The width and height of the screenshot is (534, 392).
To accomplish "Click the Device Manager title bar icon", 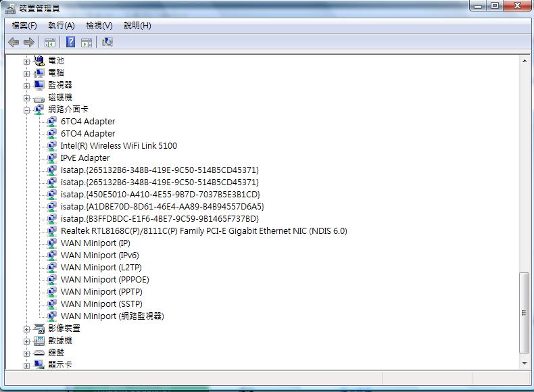I will click(x=10, y=9).
